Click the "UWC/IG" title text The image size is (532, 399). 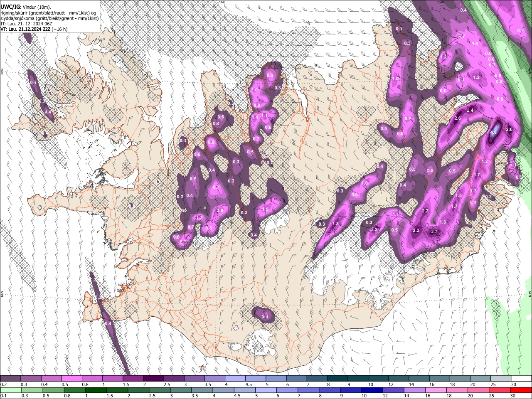pyautogui.click(x=10, y=7)
